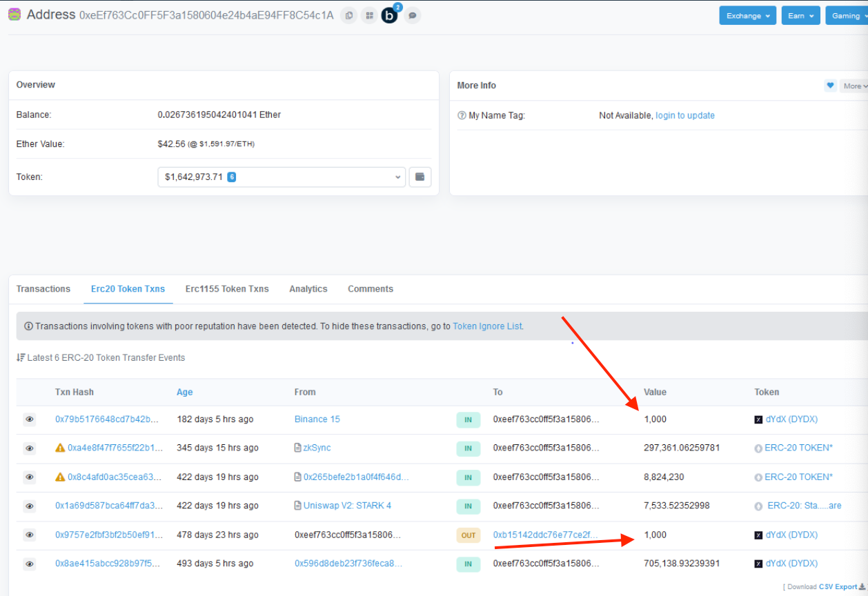This screenshot has height=596, width=868.
Task: Open the Token Ignore List link
Action: point(487,326)
